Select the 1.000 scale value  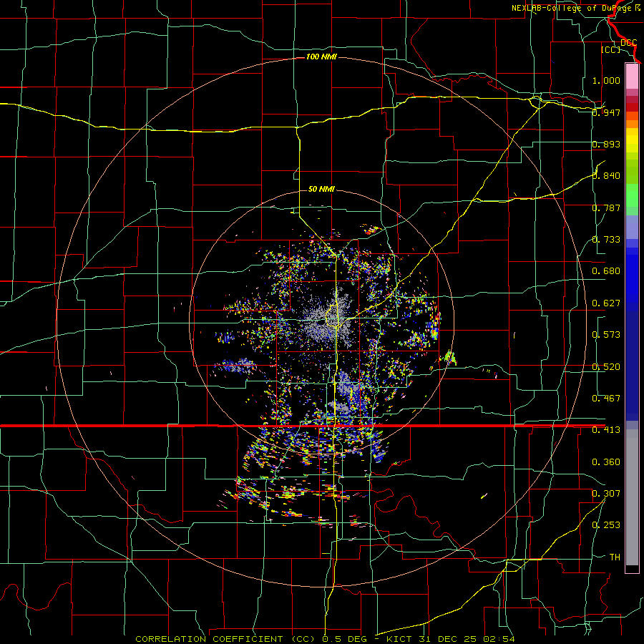coord(606,80)
